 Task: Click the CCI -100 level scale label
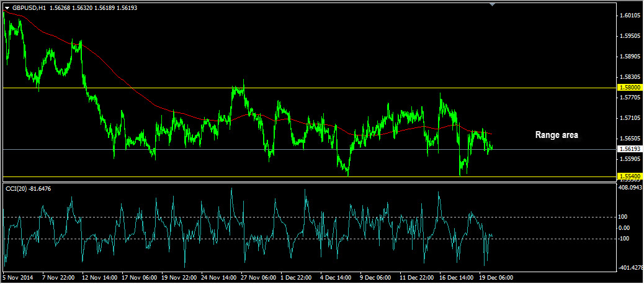tap(625, 239)
